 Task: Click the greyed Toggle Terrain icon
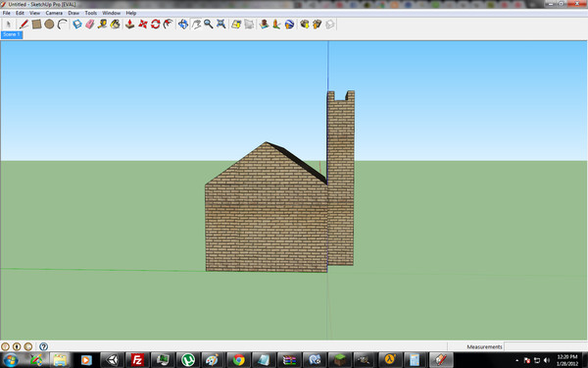249,25
